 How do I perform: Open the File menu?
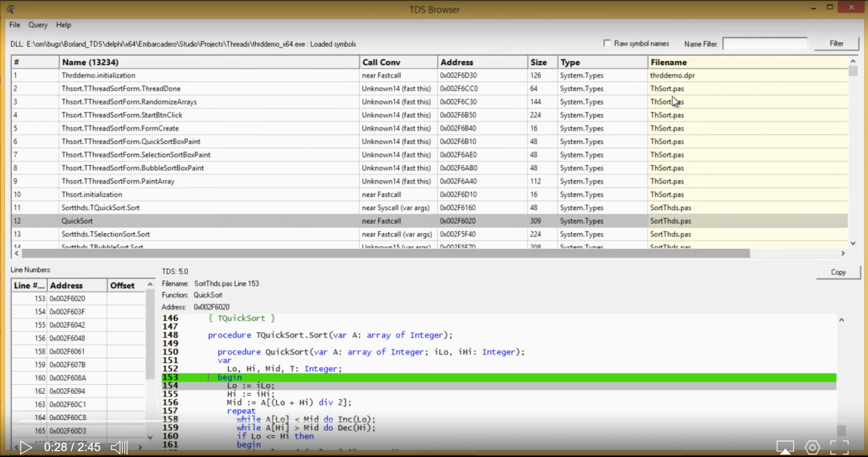coord(15,25)
